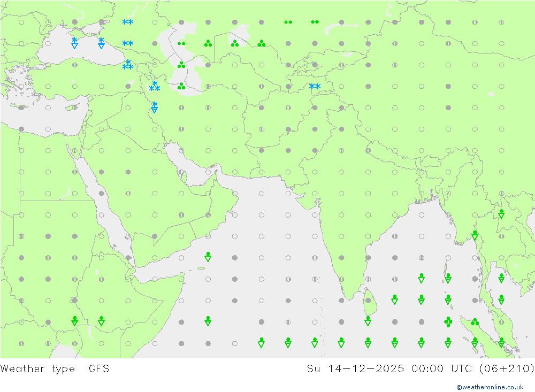Click the four-dot heavy rain symbol west of Sumatra

click(x=448, y=322)
